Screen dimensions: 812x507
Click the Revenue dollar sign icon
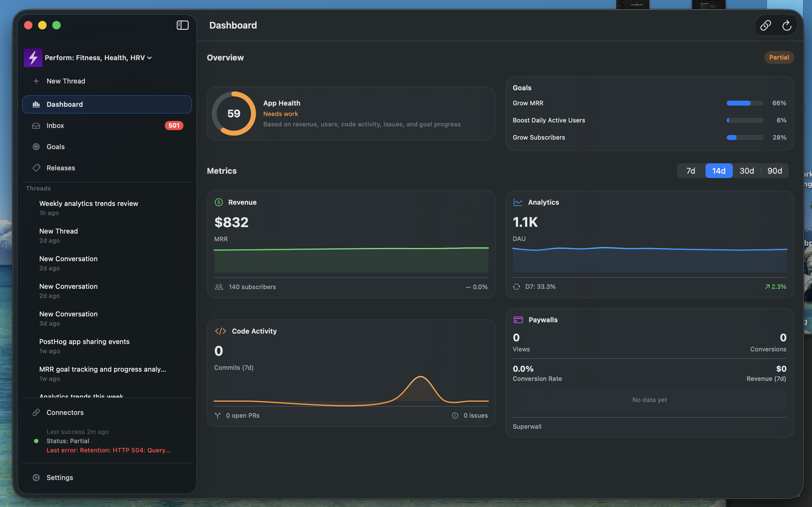pyautogui.click(x=218, y=202)
